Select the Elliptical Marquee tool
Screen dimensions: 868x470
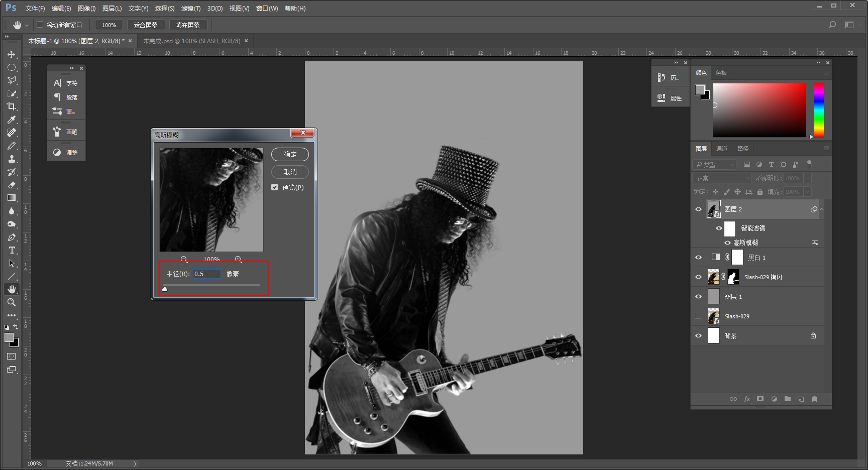tap(12, 67)
